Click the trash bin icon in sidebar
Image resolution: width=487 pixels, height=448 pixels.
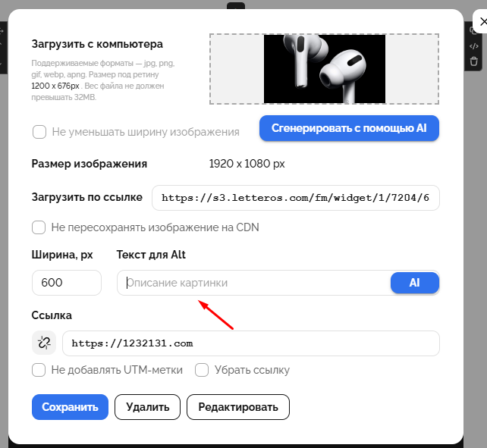[473, 61]
